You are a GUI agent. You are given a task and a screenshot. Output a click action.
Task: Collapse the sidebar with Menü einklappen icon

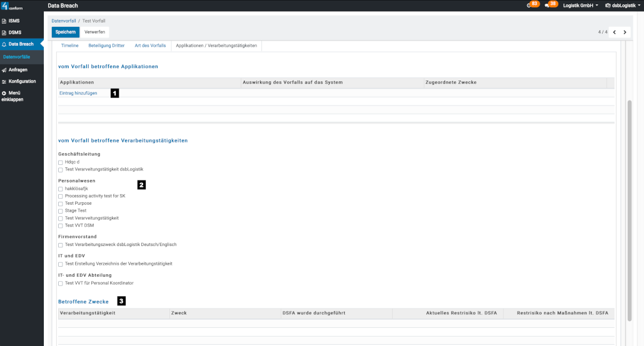click(4, 93)
